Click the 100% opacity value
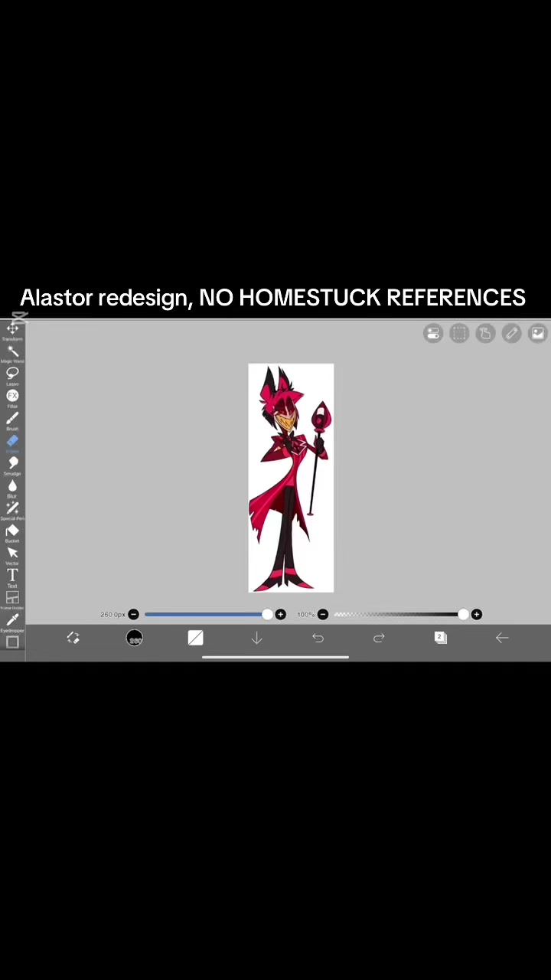The width and height of the screenshot is (551, 980). coord(305,614)
